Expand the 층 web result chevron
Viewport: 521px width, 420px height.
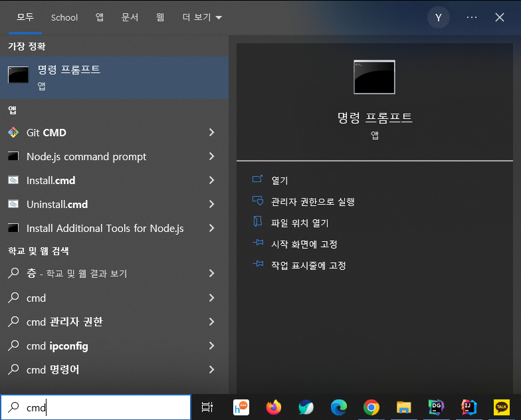click(x=211, y=273)
